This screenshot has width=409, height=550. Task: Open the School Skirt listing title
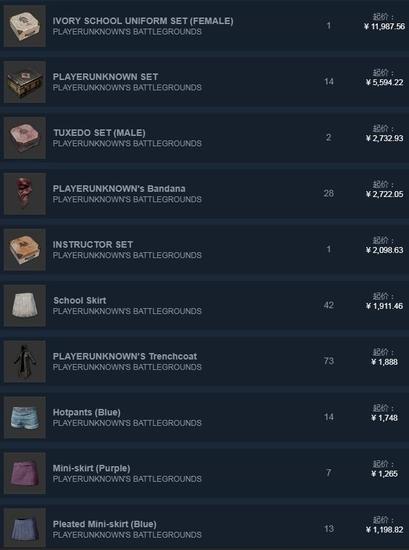[80, 301]
